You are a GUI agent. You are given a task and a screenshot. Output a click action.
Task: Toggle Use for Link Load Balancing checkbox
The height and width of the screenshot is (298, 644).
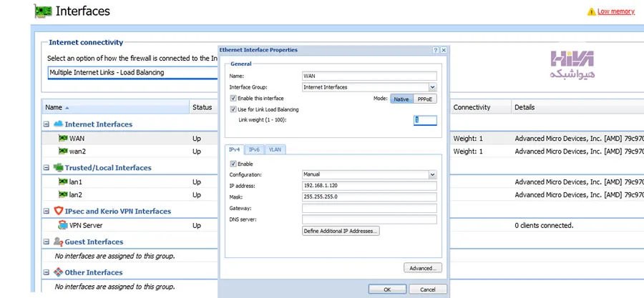(x=233, y=109)
